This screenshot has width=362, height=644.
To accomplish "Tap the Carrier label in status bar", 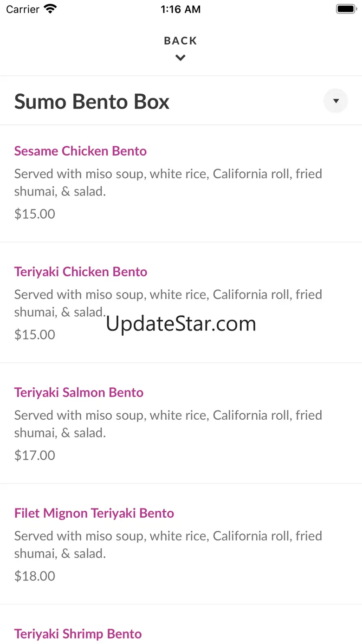I will (23, 9).
